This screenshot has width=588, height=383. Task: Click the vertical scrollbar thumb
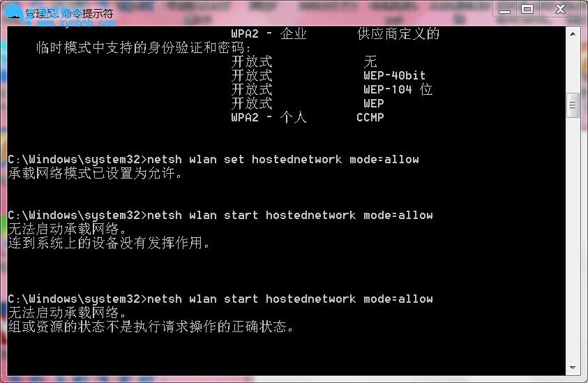click(x=573, y=105)
